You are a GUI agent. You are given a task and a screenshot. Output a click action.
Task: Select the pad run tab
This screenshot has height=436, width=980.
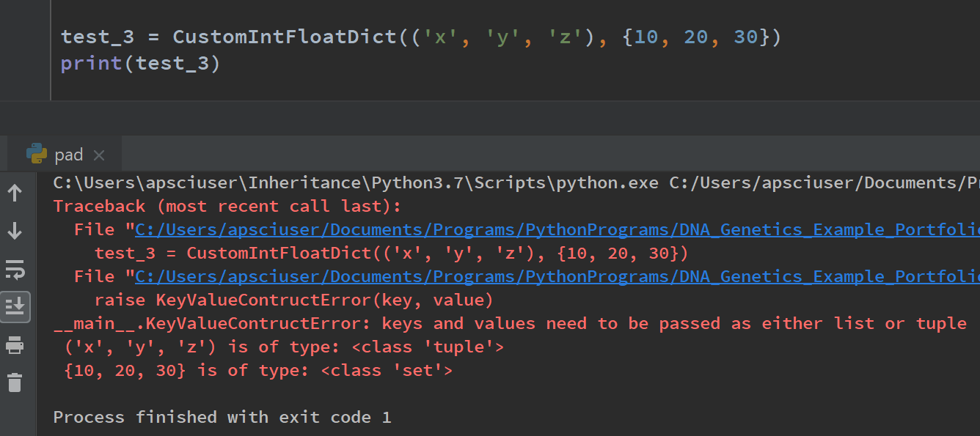point(68,155)
